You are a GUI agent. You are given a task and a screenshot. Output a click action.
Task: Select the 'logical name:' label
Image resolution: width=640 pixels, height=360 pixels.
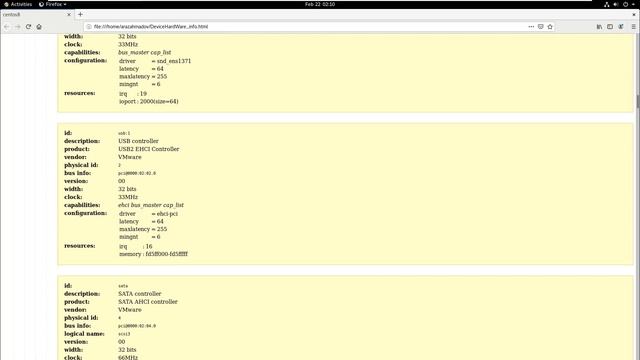84,333
